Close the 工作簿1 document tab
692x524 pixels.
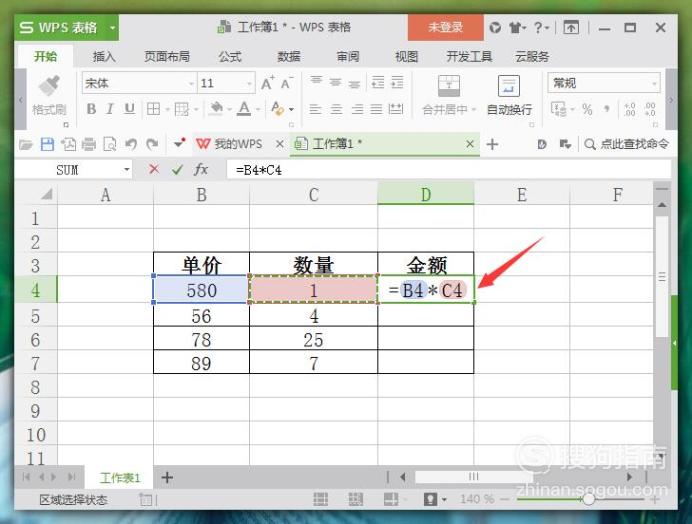(470, 144)
